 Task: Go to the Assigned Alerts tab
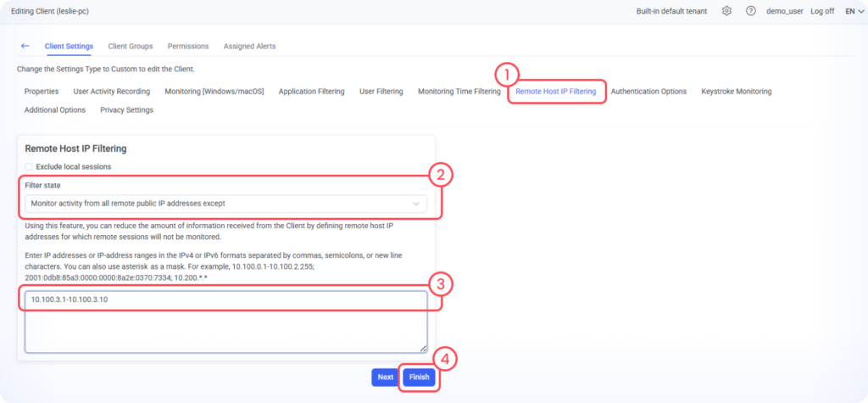249,46
